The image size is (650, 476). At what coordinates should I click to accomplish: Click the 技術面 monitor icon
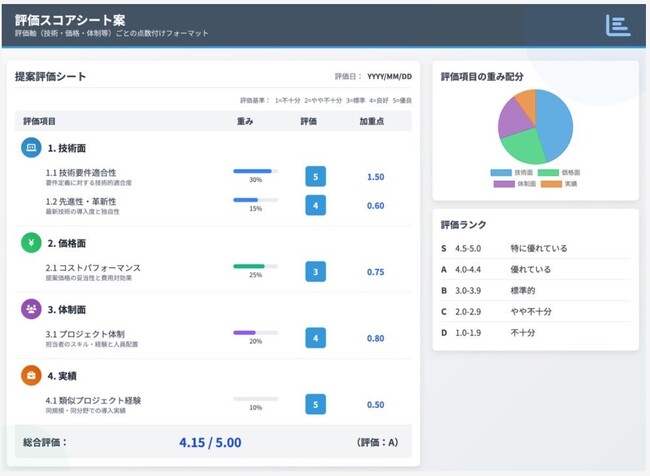click(x=31, y=148)
